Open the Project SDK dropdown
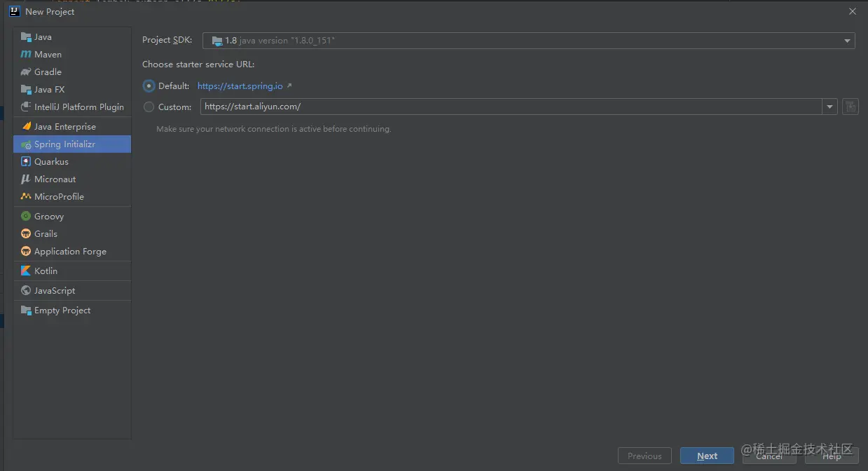Image resolution: width=868 pixels, height=471 pixels. tap(529, 41)
